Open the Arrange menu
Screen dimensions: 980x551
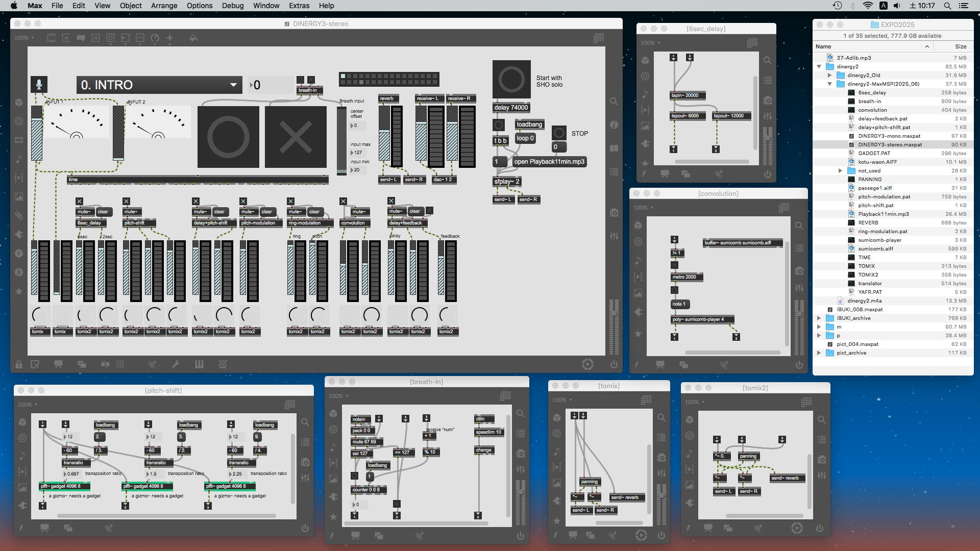164,6
